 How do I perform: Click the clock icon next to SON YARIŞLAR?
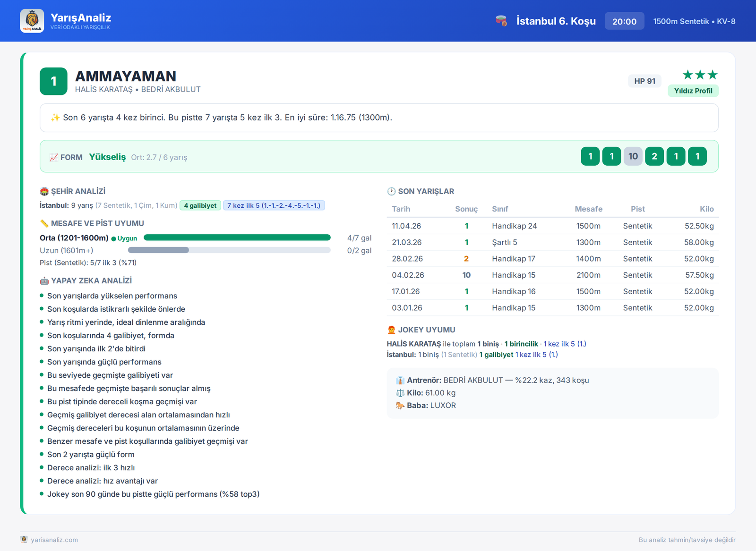click(x=391, y=191)
